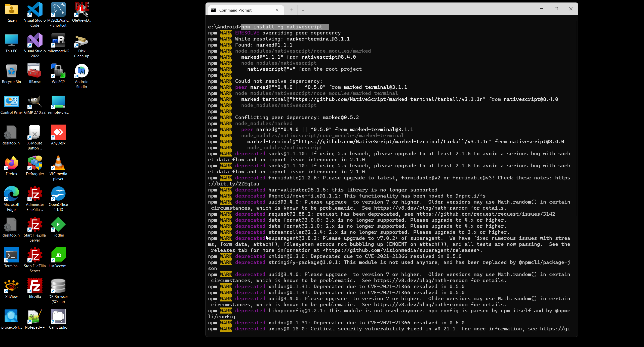Open Visual Studio Code desktop shortcut
The height and width of the screenshot is (347, 644).
coord(35,10)
